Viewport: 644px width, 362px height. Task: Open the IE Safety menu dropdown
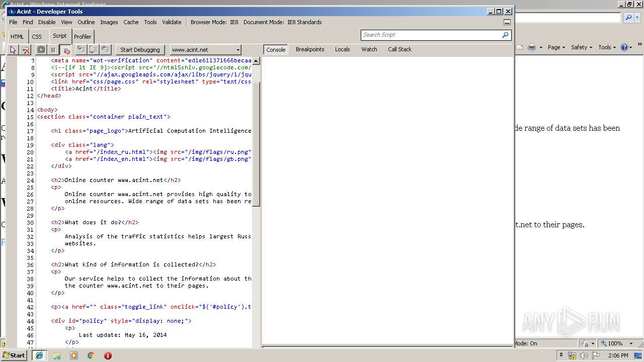582,47
